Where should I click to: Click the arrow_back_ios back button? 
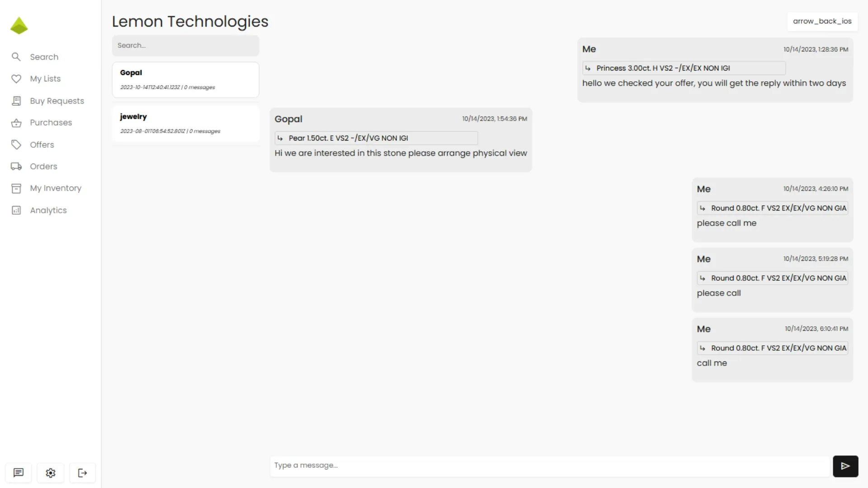coord(822,21)
